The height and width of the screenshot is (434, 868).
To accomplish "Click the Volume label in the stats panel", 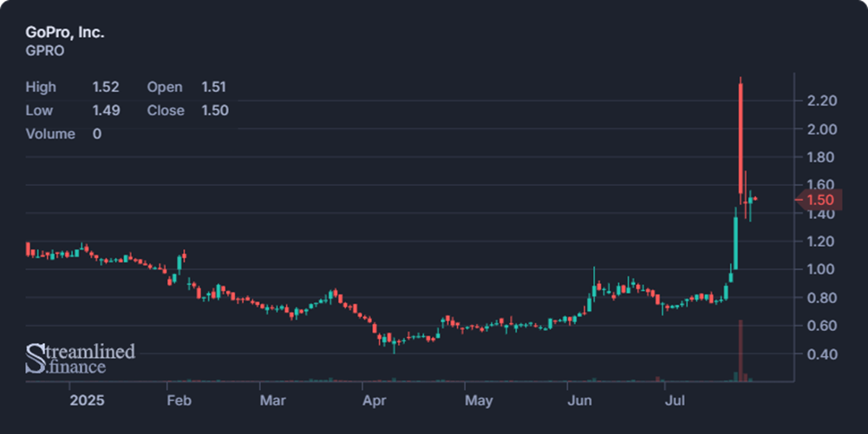I will click(50, 134).
